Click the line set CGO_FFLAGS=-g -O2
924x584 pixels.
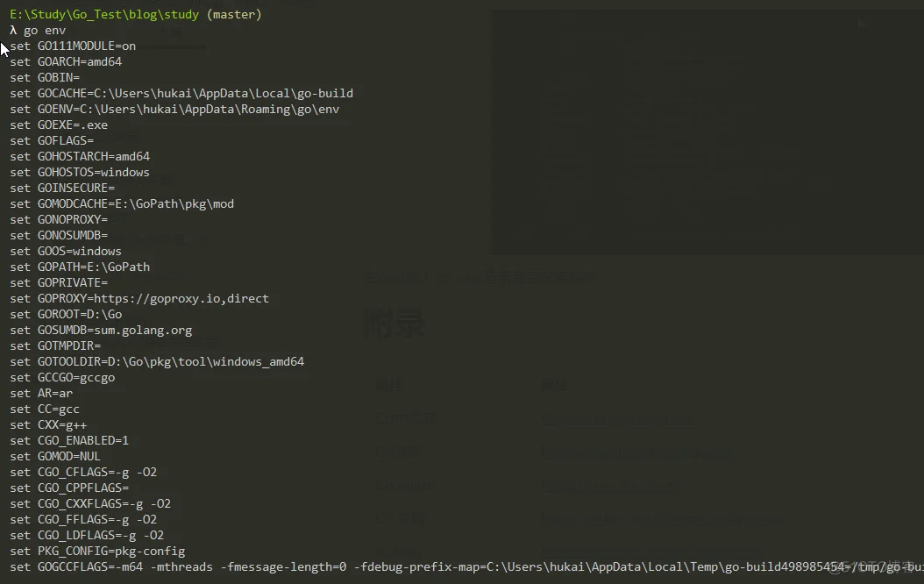click(83, 520)
